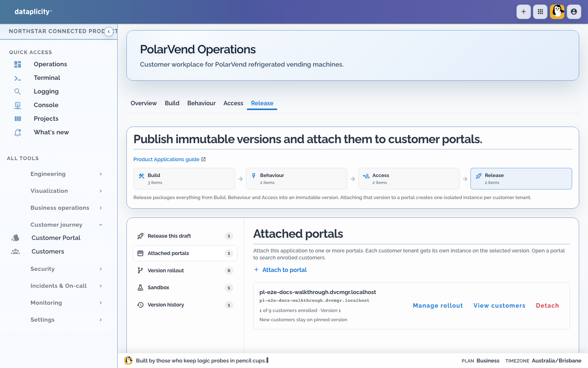
Task: Click the storefront icon beside Attached portals
Action: tap(140, 253)
